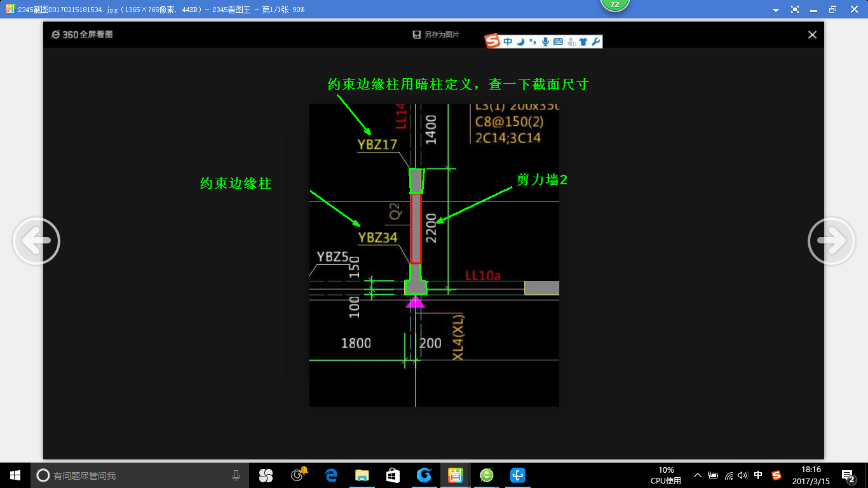Toggle half/full-width moon icon on Sogou bar
868x488 pixels.
click(x=520, y=42)
